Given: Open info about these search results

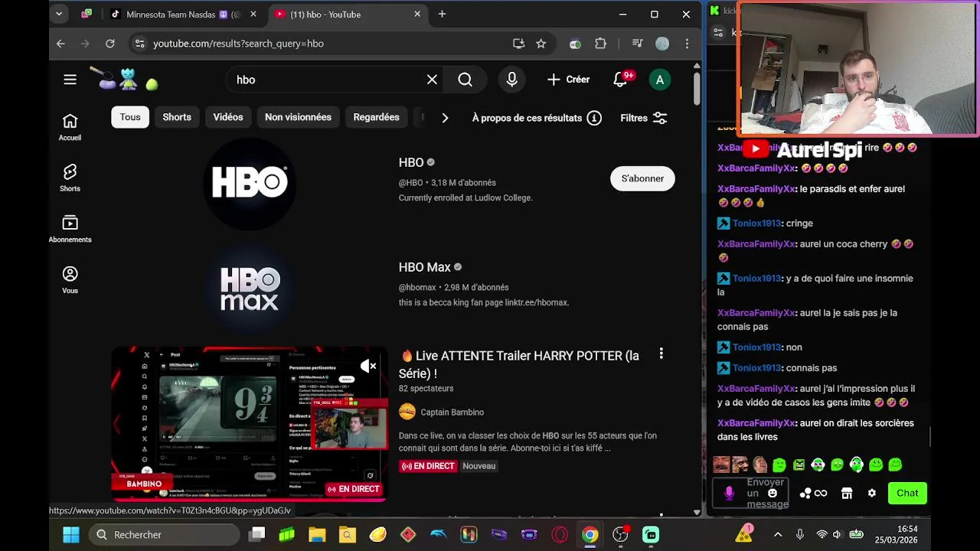Looking at the screenshot, I should 594,118.
